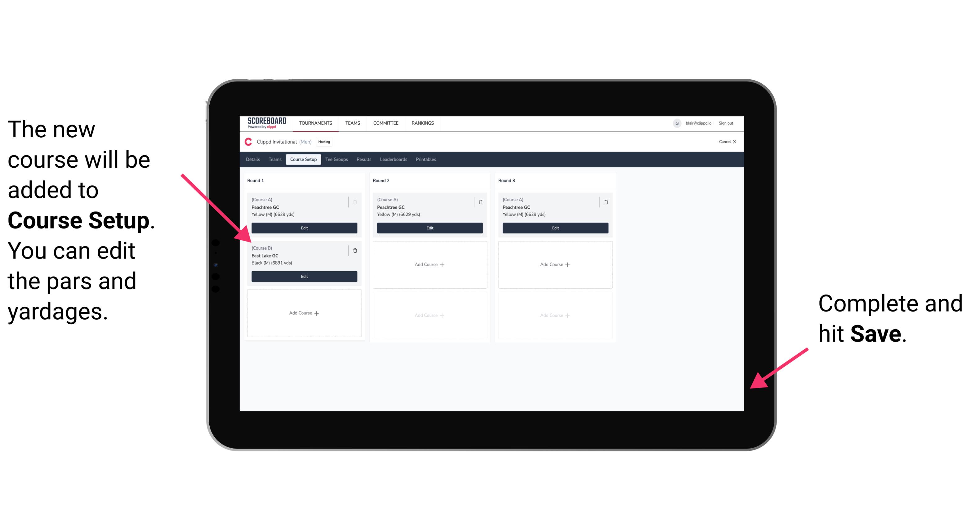Click Add Course below East Lake GC
The width and height of the screenshot is (980, 527).
pos(303,313)
